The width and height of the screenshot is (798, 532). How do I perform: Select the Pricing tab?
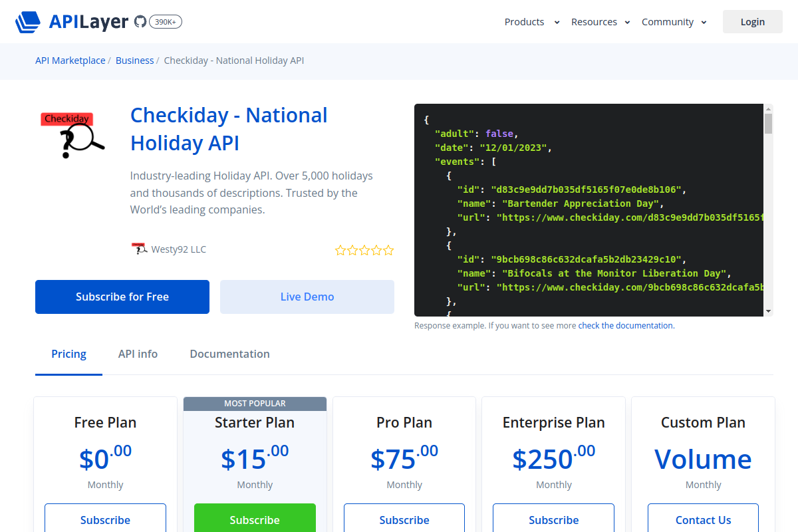point(69,354)
